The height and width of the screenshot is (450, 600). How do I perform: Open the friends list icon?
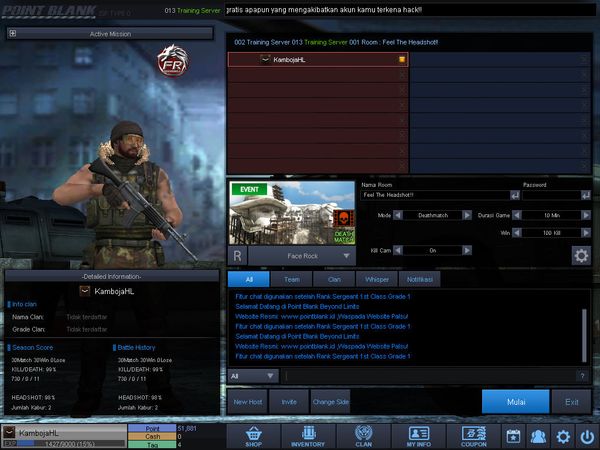point(538,436)
